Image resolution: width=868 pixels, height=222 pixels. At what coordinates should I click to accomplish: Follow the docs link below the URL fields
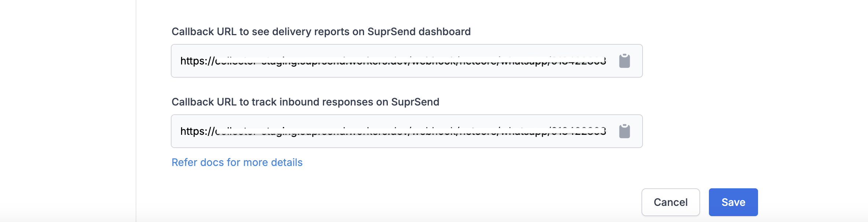pos(237,162)
